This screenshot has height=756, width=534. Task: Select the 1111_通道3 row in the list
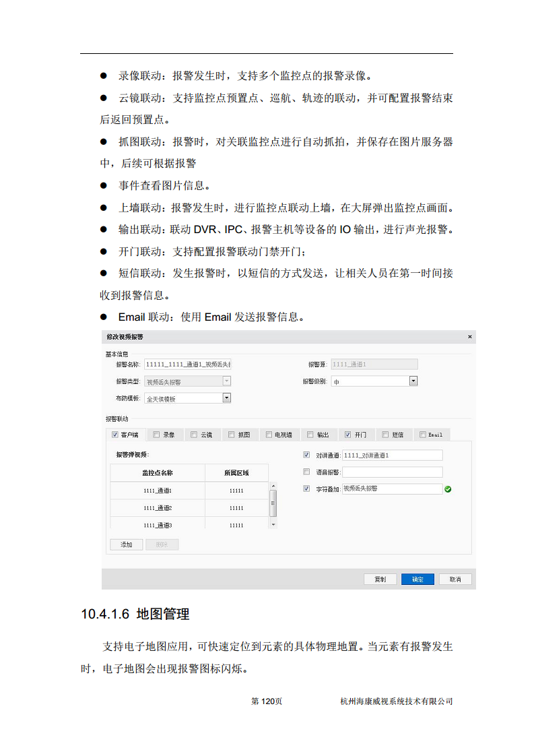189,524
